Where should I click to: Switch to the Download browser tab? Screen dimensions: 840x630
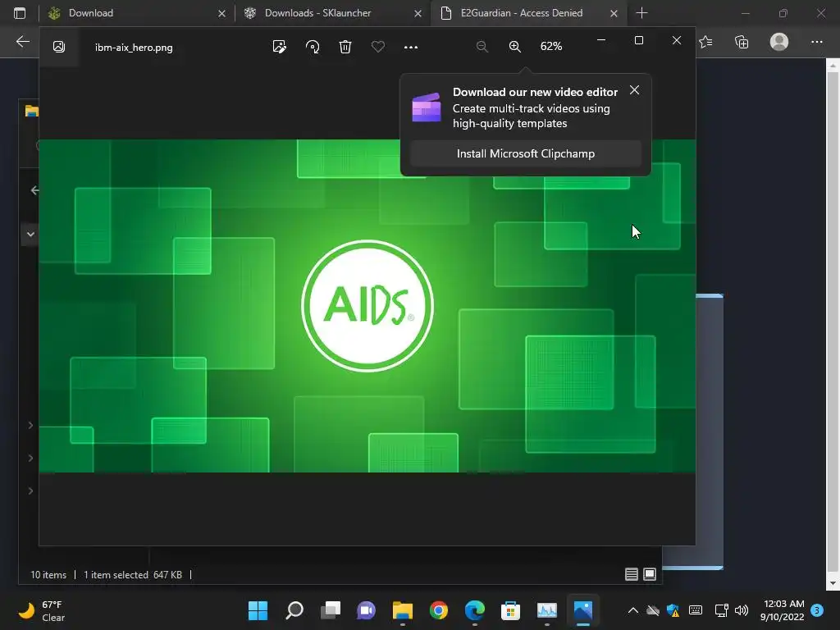(x=137, y=13)
